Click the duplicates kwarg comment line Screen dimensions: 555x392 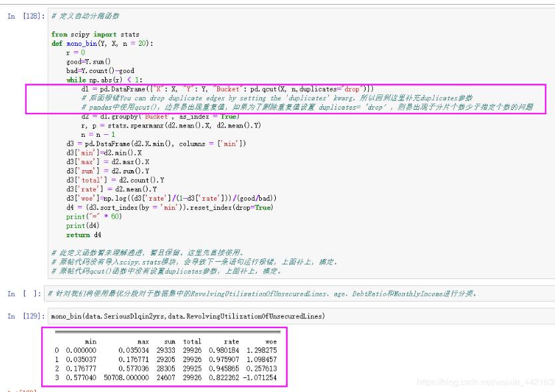277,98
